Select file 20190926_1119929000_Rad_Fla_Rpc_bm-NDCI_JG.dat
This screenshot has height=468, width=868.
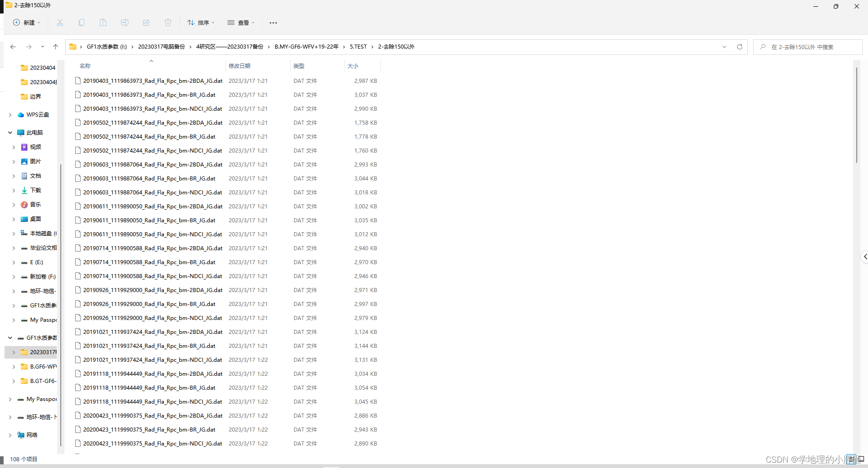[x=153, y=318]
